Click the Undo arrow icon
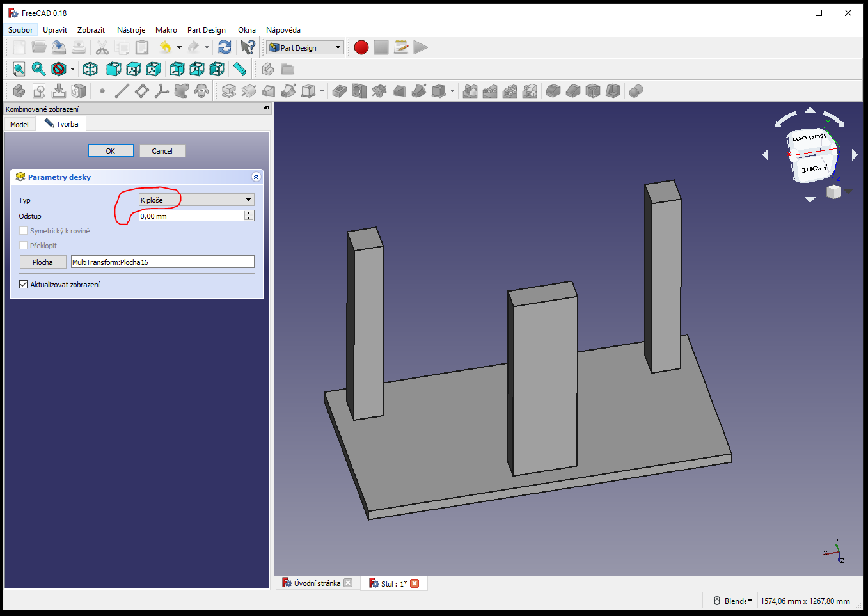868x616 pixels. (165, 47)
